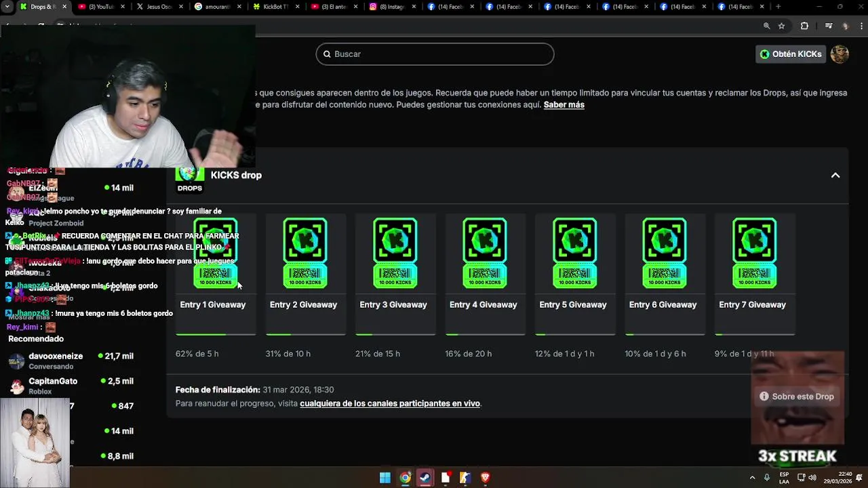
Task: Switch to the amouranth search tab
Action: pos(217,7)
